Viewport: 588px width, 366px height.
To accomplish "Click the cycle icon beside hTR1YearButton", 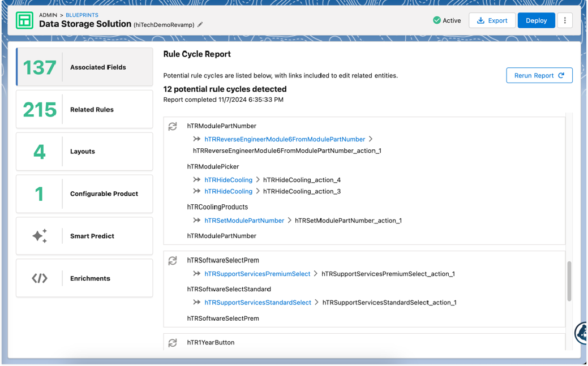I will coord(173,343).
